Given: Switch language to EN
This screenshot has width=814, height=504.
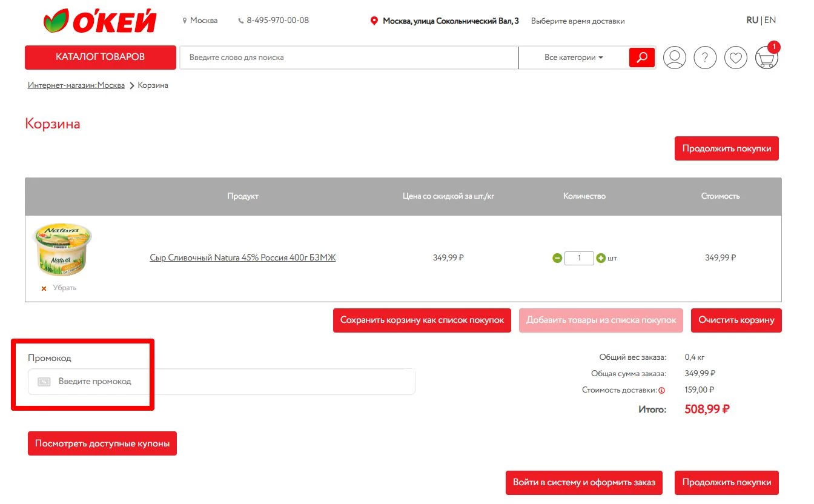Looking at the screenshot, I should pyautogui.click(x=770, y=20).
